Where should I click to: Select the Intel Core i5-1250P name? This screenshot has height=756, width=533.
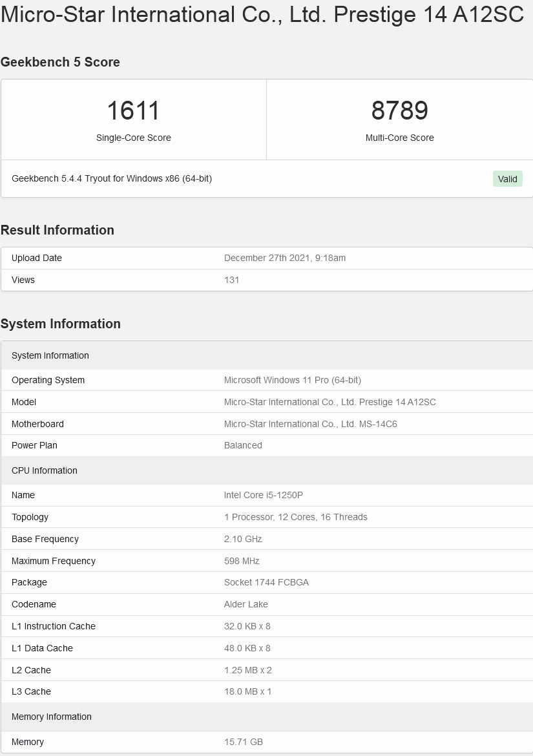[x=264, y=495]
